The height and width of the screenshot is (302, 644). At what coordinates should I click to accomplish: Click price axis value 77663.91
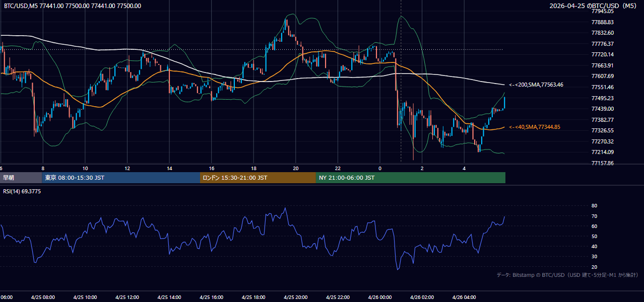click(x=602, y=65)
